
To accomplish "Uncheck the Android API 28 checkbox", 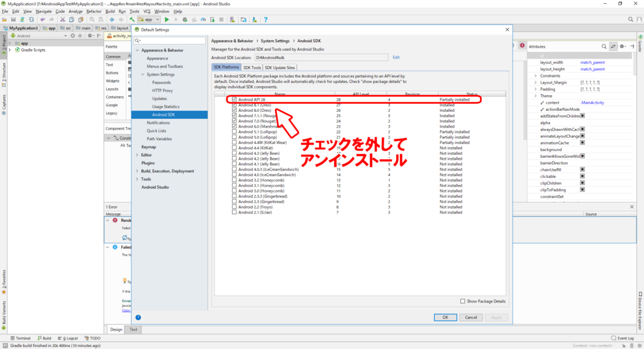I will tap(234, 99).
